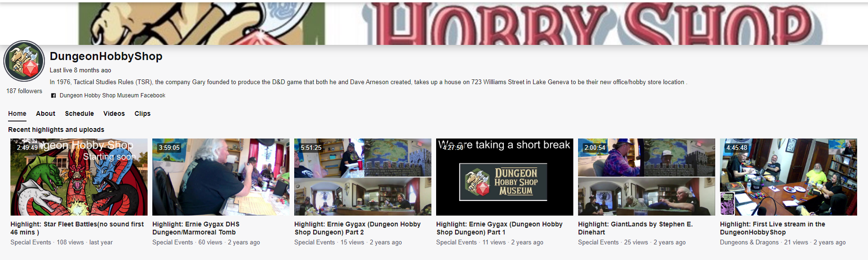Click the 187 followers count

pyautogui.click(x=24, y=91)
